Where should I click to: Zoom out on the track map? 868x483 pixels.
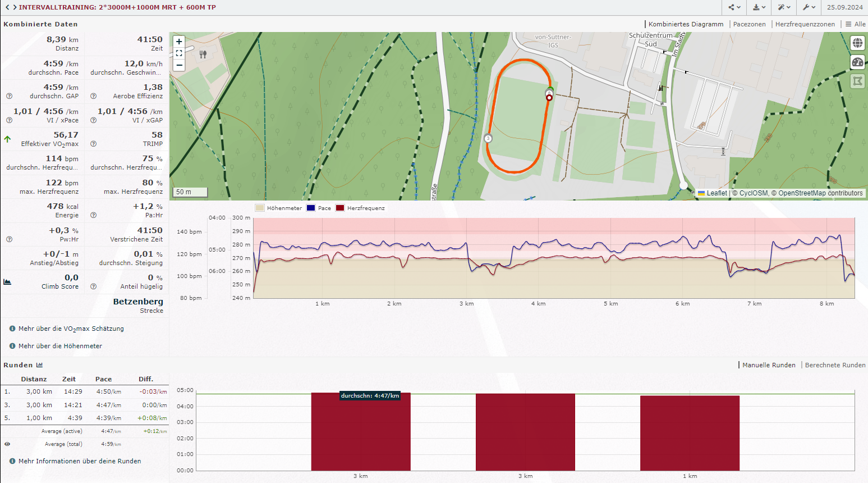coord(179,65)
